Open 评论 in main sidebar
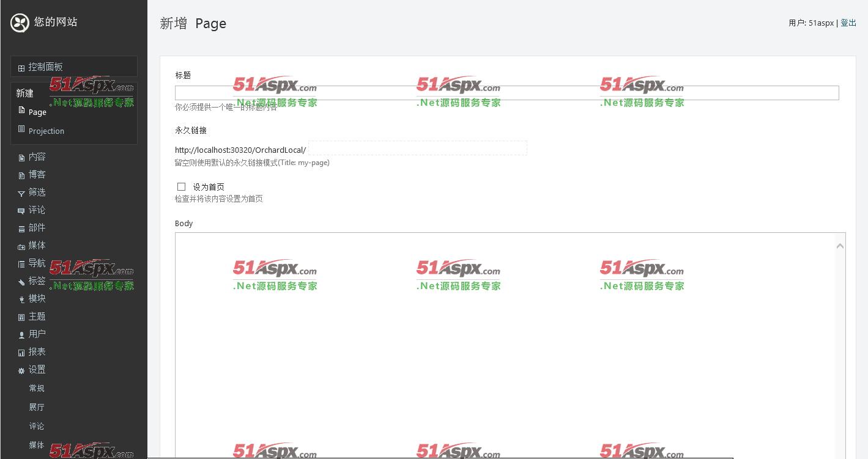This screenshot has width=868, height=459. (37, 210)
